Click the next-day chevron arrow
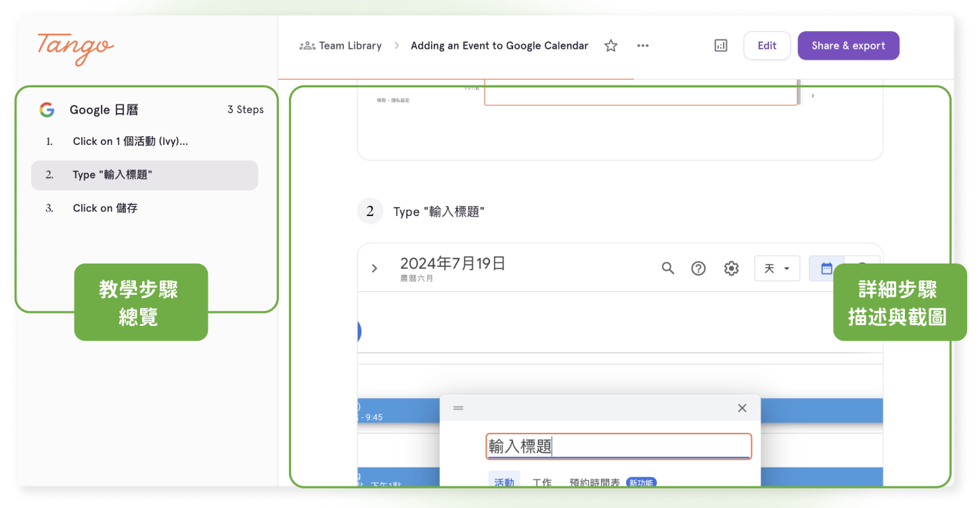The width and height of the screenshot is (980, 508). tap(374, 268)
